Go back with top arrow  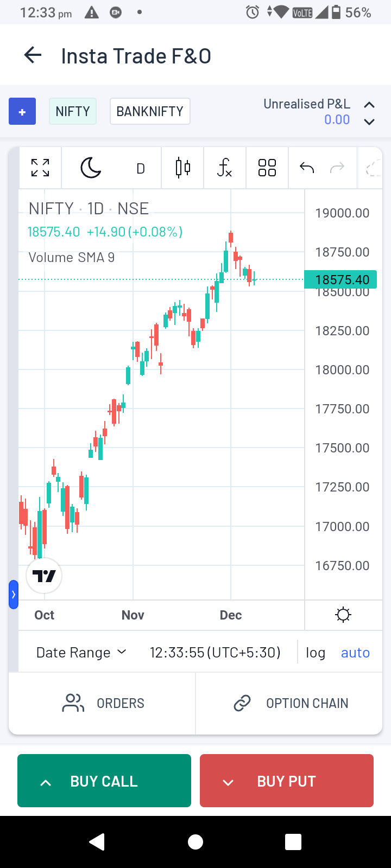(33, 55)
